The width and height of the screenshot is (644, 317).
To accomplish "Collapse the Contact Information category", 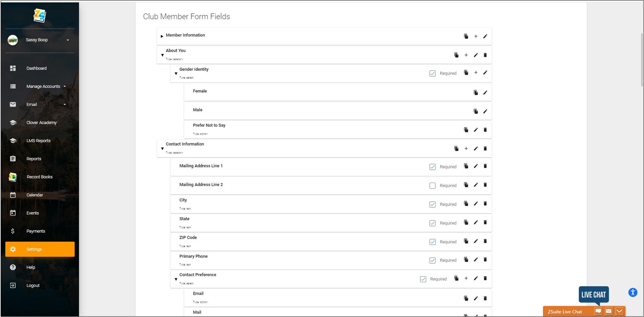I will pos(162,149).
